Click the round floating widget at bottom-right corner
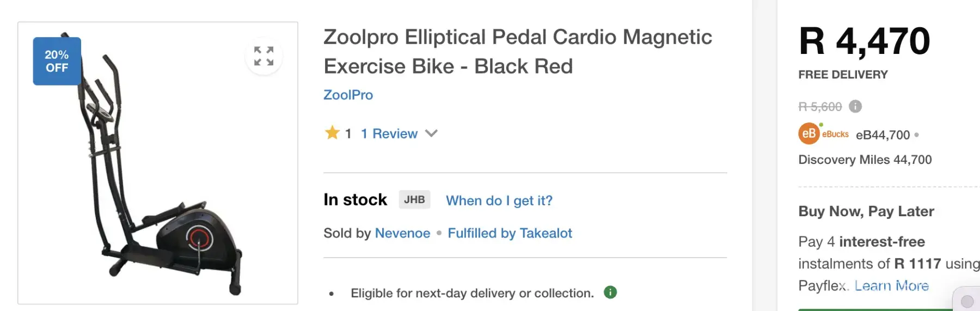Image resolution: width=980 pixels, height=311 pixels. coord(967,301)
